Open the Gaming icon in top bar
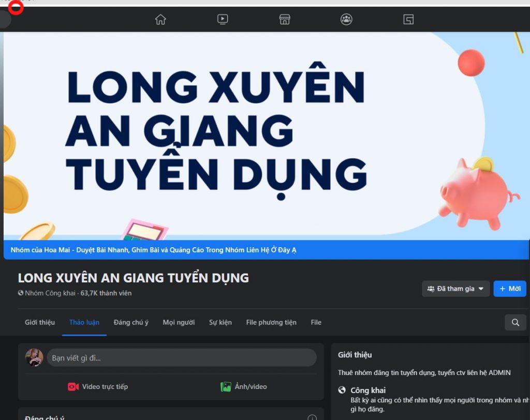This screenshot has width=530, height=420. click(408, 20)
